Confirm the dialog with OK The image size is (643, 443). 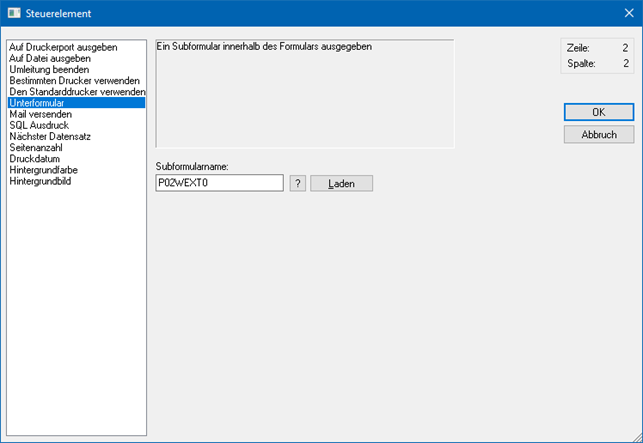point(598,112)
